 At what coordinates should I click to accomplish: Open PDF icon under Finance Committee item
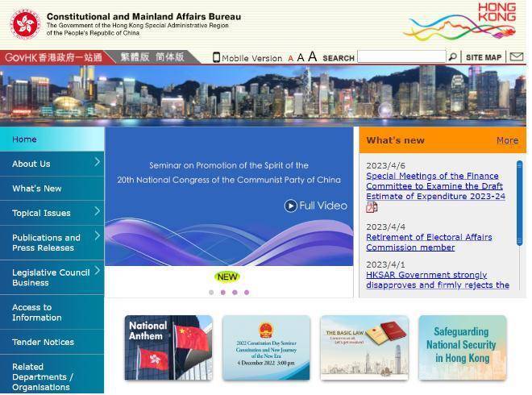tap(372, 207)
